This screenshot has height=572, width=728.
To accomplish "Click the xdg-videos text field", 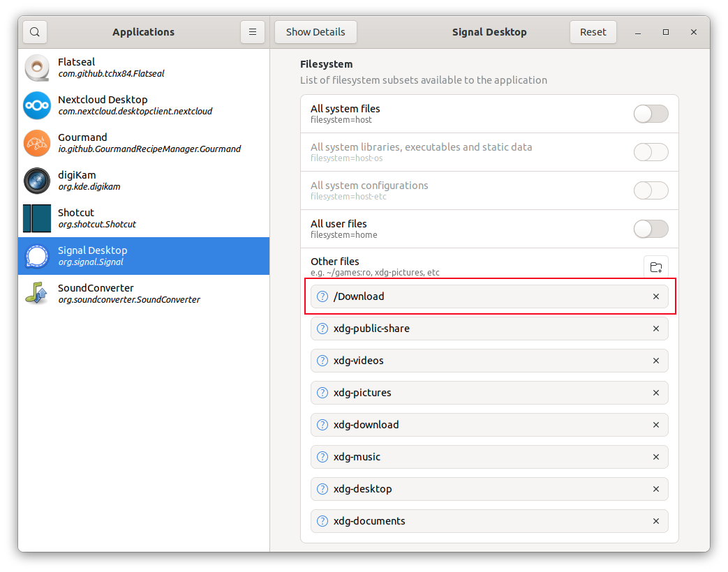I will (x=489, y=361).
